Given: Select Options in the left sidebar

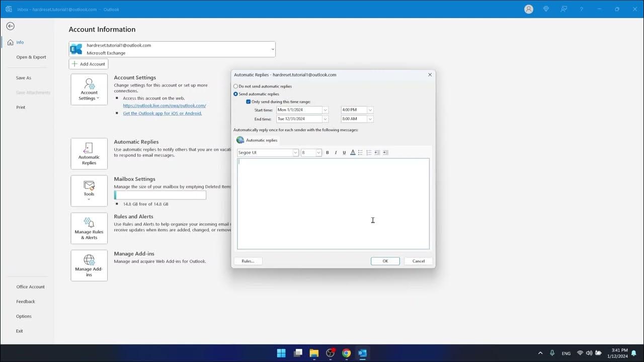Looking at the screenshot, I should 24,316.
